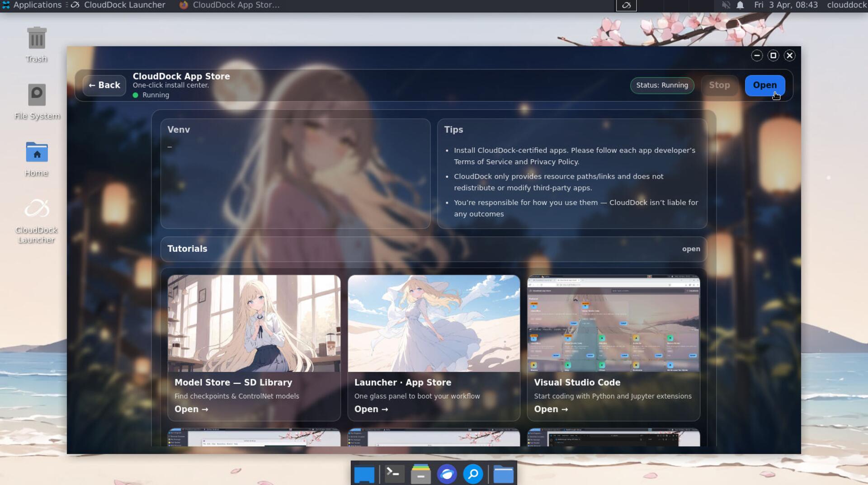Click the Launcher · App Store thumbnail image
Viewport: 868px width, 485px height.
(x=434, y=324)
